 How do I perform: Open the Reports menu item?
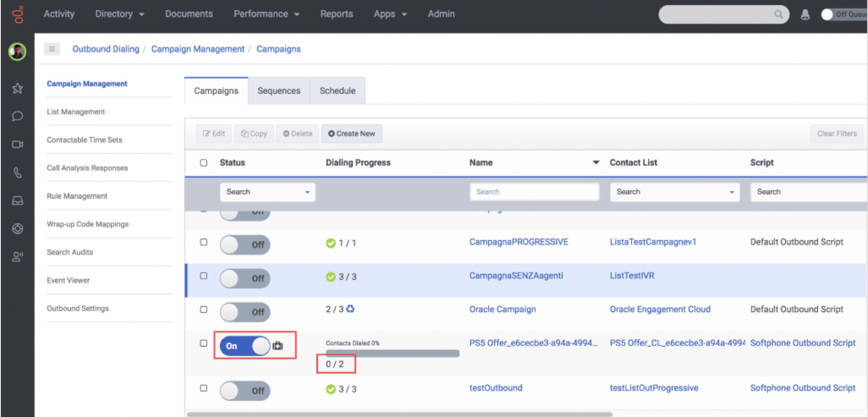[336, 14]
